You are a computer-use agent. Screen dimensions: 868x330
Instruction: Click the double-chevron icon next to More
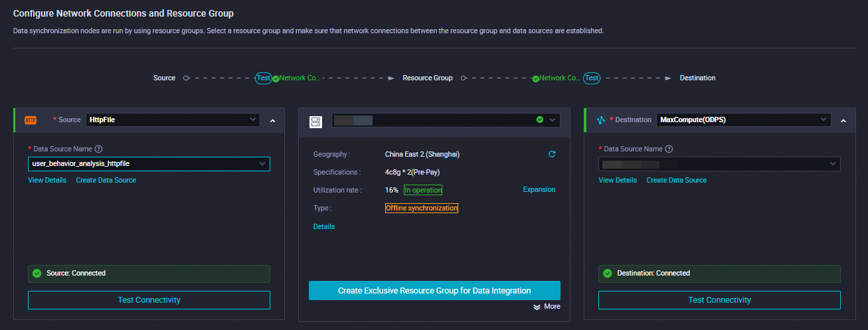[537, 307]
